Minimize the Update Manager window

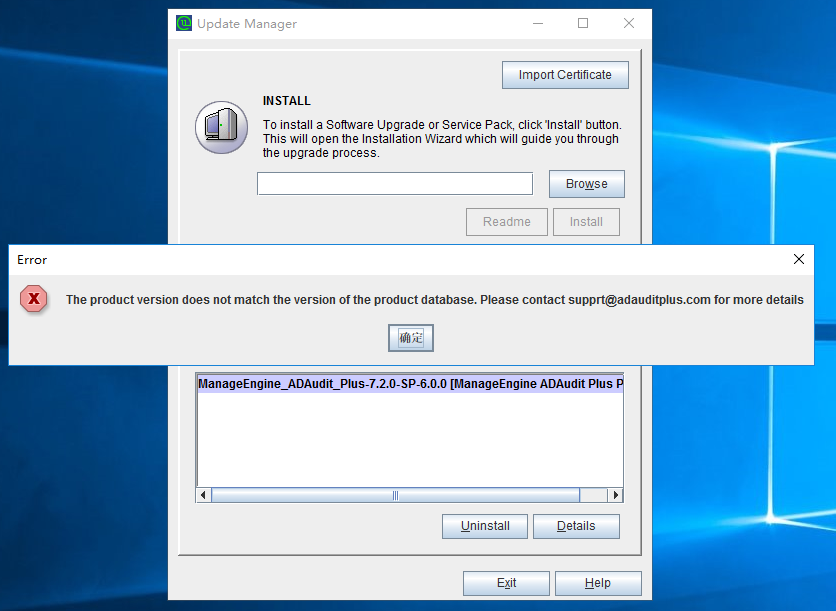[538, 23]
